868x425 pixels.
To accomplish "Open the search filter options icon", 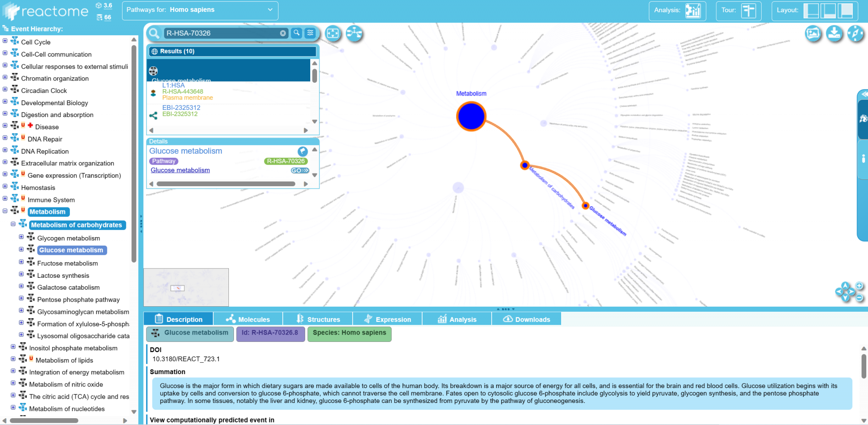I will (311, 33).
